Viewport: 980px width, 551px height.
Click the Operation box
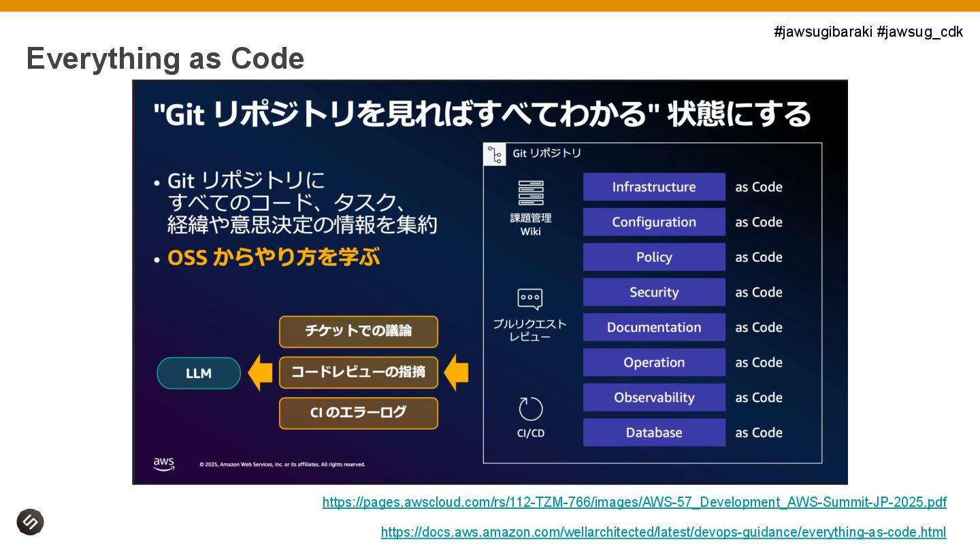coord(654,363)
